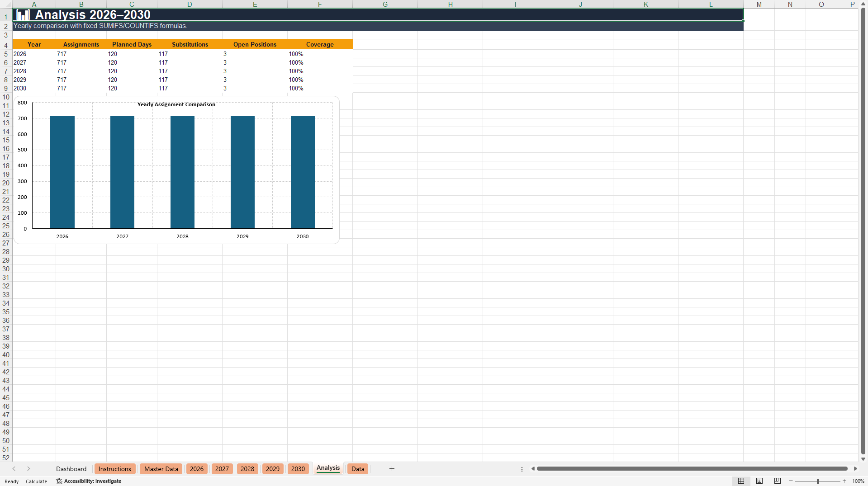Select the 2028 bar in the chart
Image resolution: width=868 pixels, height=486 pixels.
(182, 172)
